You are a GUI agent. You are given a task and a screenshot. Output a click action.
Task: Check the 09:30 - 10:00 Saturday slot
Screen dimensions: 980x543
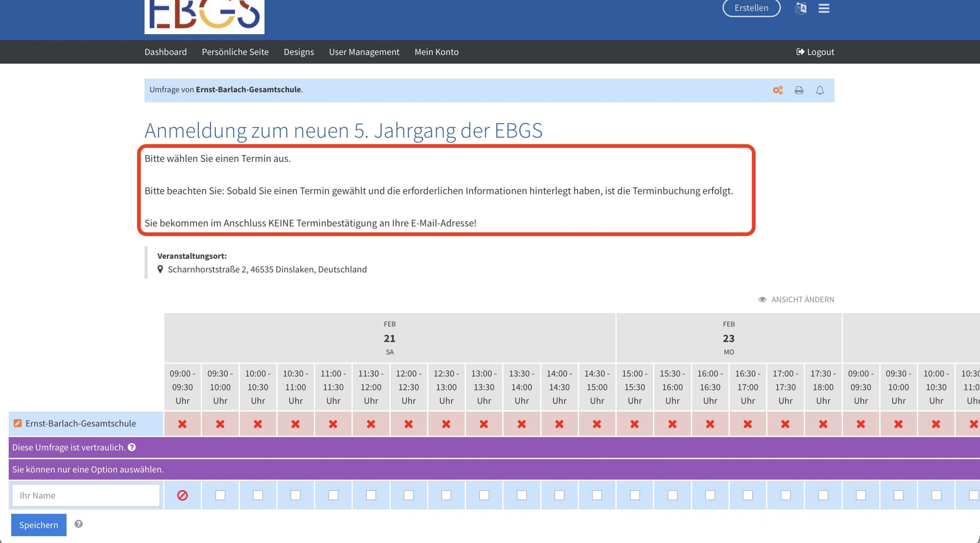[x=220, y=495]
